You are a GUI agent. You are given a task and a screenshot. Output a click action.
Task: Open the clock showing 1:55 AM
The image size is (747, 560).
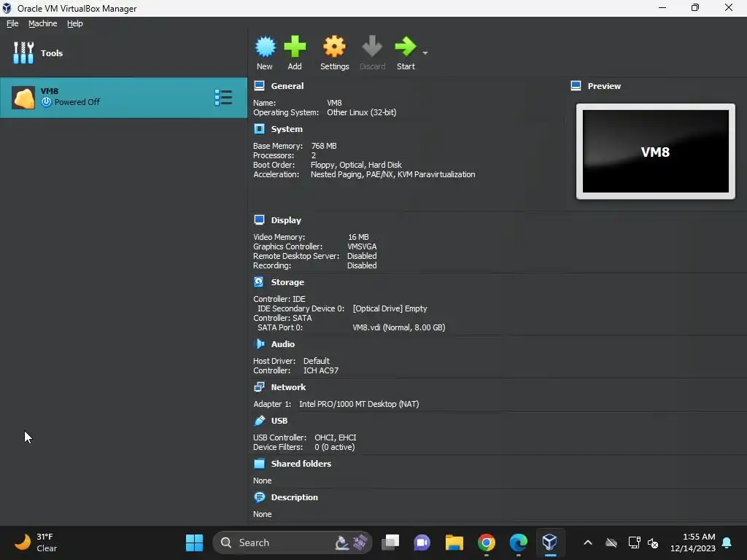pos(693,542)
